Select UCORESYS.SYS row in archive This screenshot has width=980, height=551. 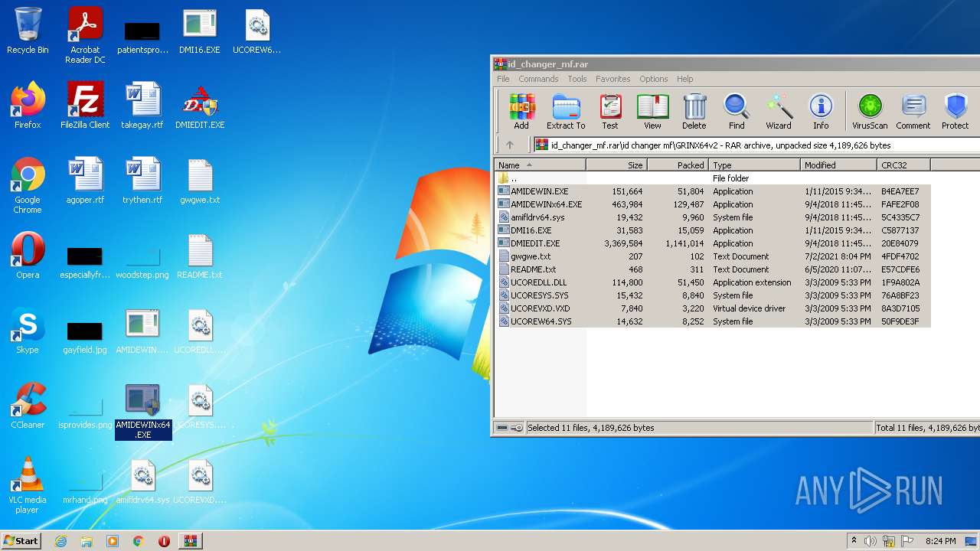tap(713, 295)
